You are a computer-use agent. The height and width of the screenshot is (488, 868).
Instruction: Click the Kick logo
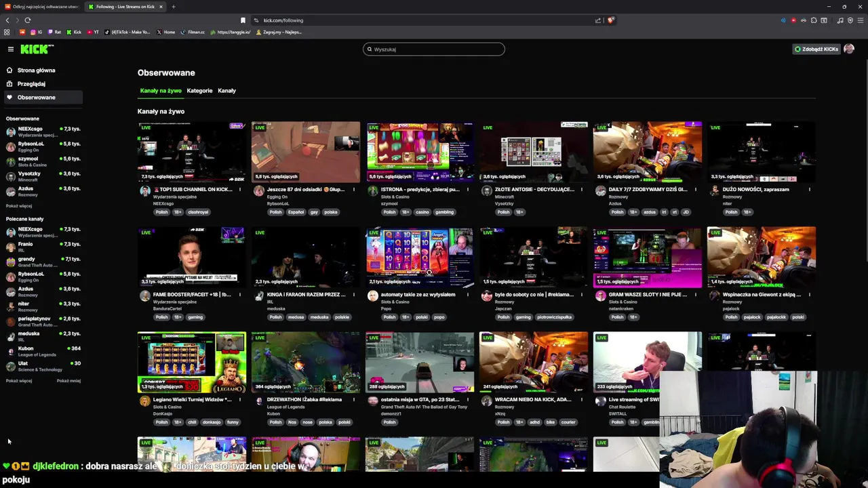[x=37, y=49]
